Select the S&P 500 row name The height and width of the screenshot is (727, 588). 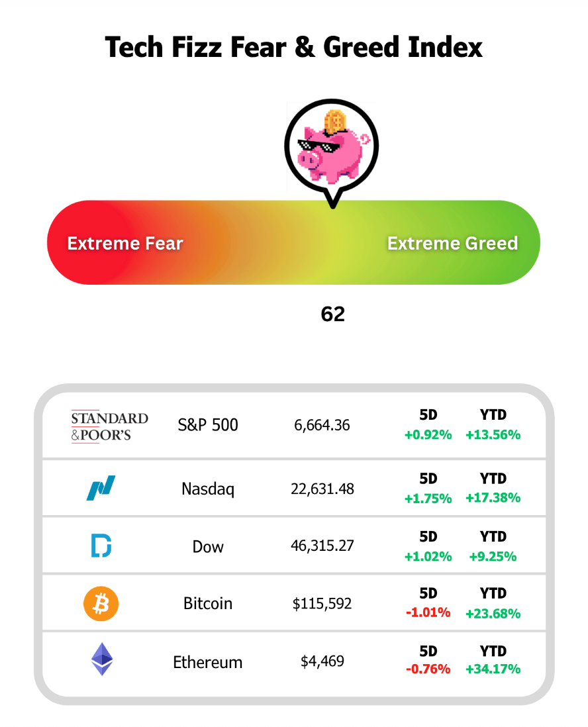coord(208,425)
